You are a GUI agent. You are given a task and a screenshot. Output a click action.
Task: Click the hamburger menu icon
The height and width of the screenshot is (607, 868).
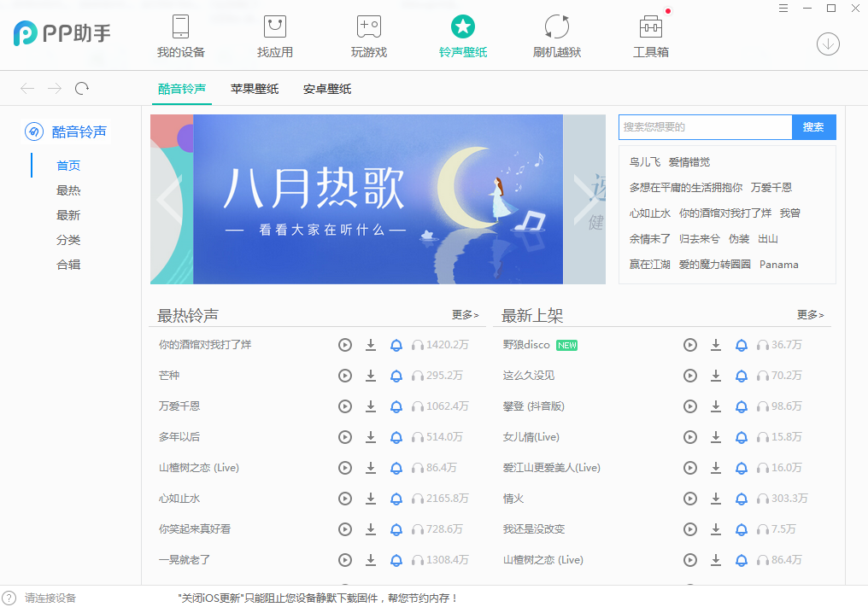[783, 8]
